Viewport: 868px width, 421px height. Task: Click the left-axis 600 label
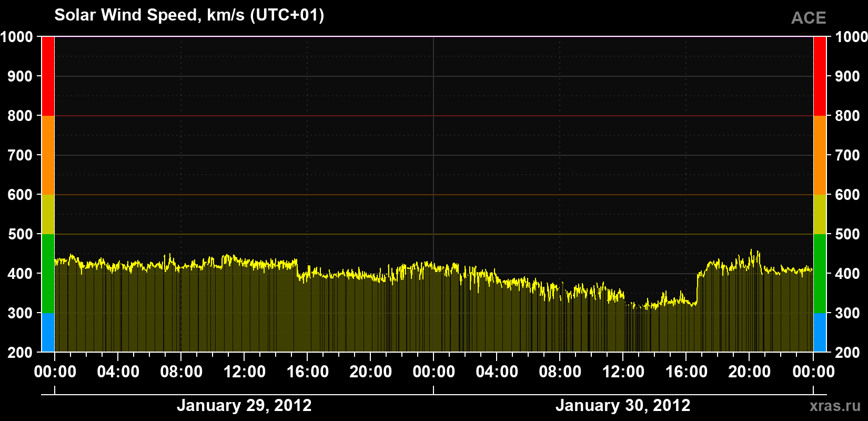(x=21, y=195)
